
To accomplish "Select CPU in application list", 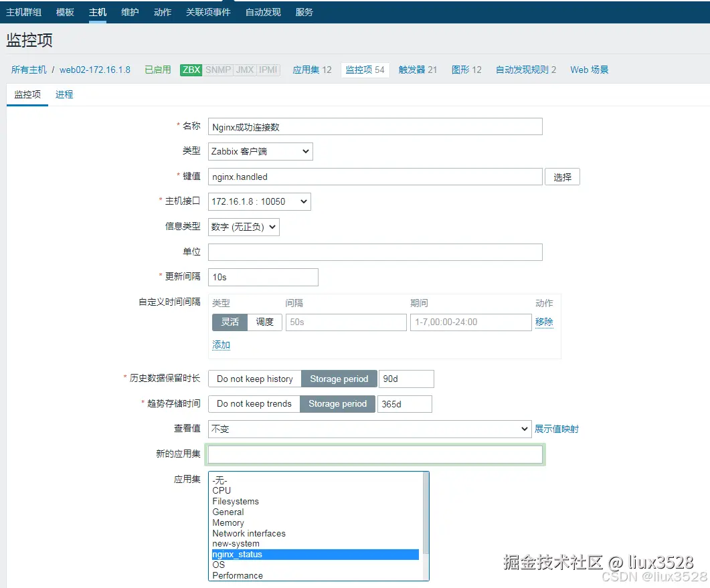I will tap(315, 491).
